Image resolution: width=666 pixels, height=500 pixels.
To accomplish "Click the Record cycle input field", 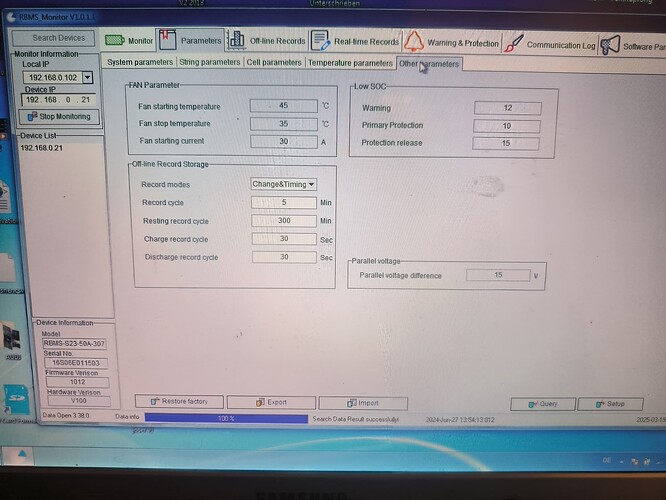I will click(x=284, y=203).
